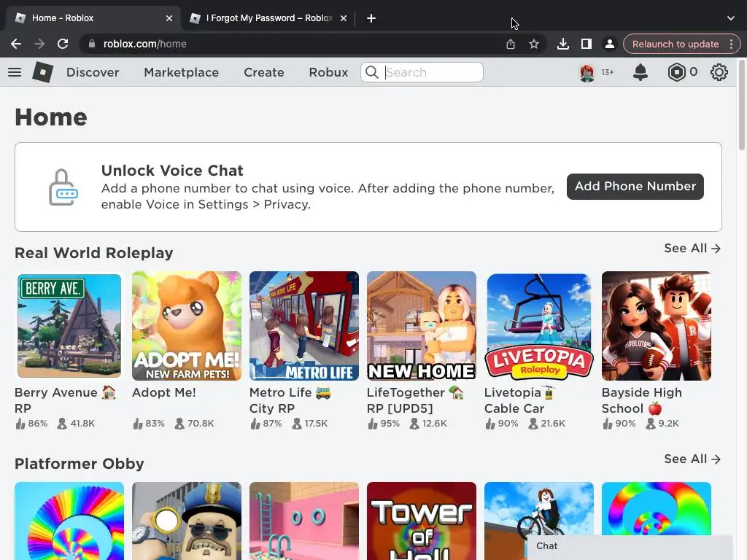Image resolution: width=747 pixels, height=560 pixels.
Task: Click the Adopt Me! title text
Action: pos(164,392)
